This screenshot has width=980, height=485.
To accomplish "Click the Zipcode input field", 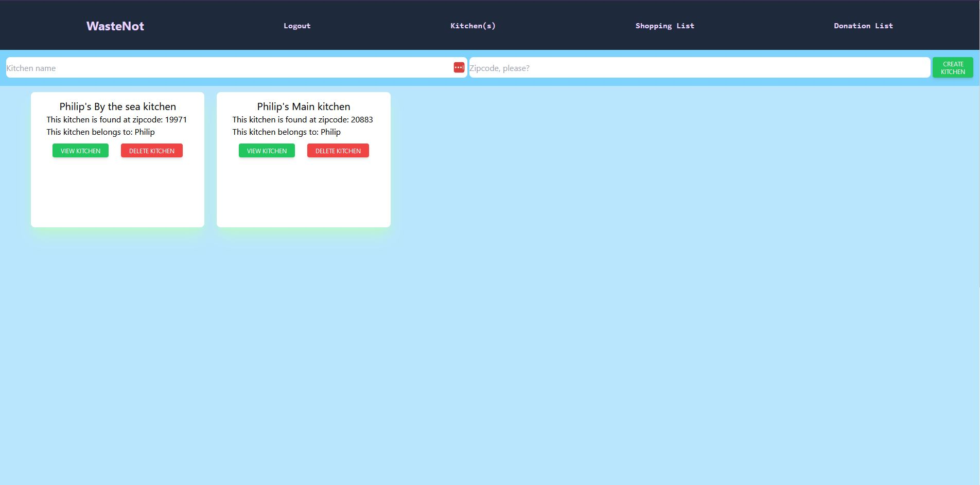I will 699,68.
